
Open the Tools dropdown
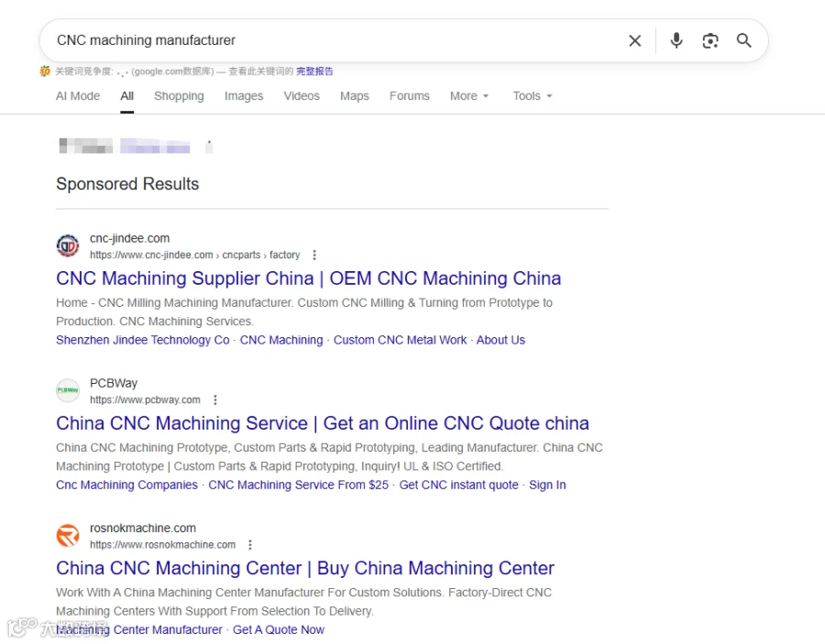pos(533,96)
